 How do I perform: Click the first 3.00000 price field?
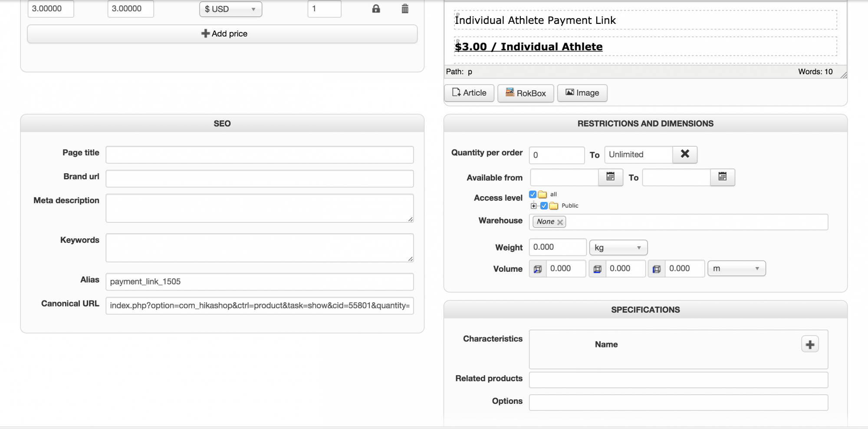51,9
